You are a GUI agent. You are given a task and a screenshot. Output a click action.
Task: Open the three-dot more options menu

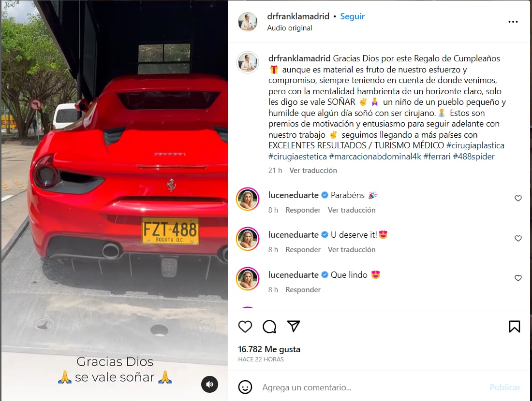[513, 22]
